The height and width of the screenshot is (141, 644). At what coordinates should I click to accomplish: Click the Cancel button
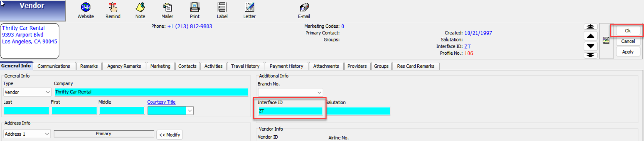click(x=628, y=41)
